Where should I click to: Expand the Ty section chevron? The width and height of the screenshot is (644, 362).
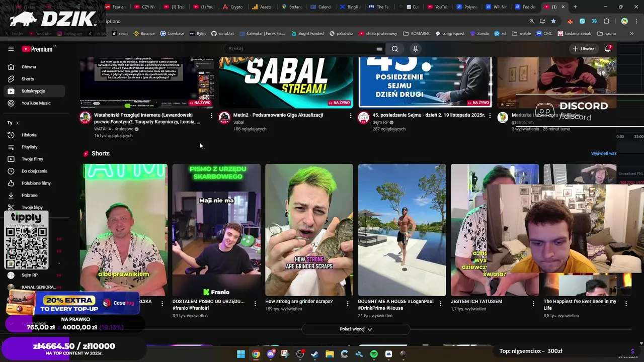(17, 123)
